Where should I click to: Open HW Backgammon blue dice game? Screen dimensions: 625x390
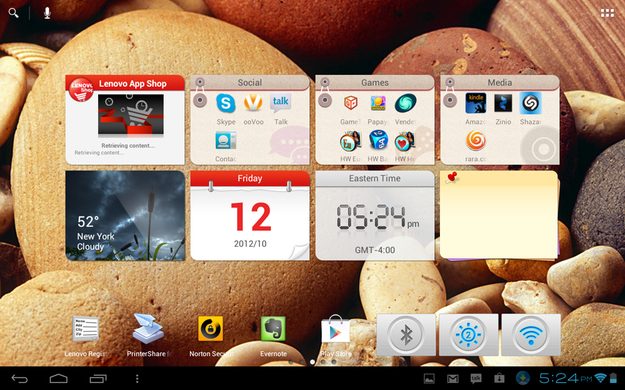[378, 141]
